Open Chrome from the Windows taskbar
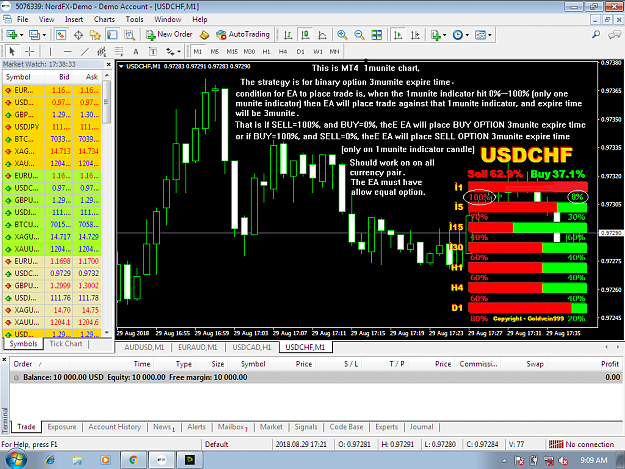Viewport: 625px width, 469px height. pos(134,460)
